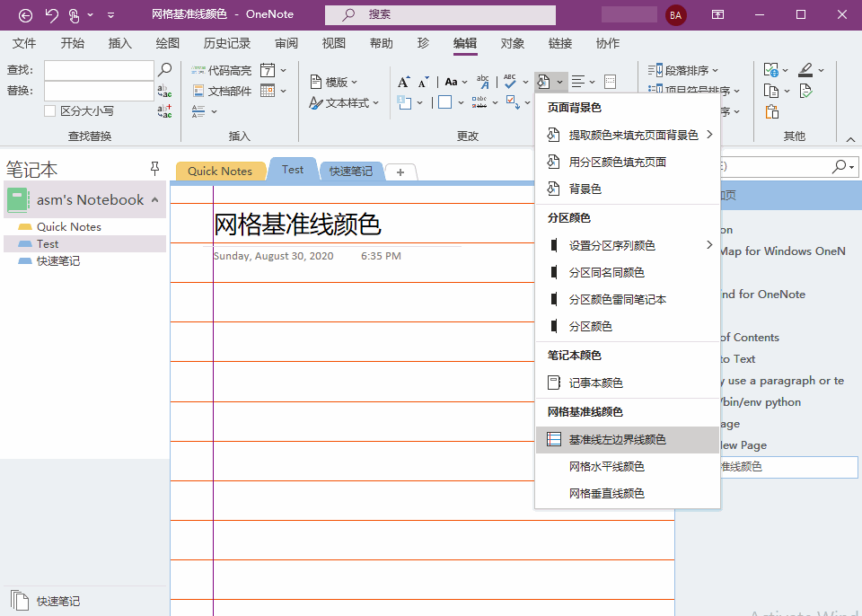Screen dimensions: 862x616
Task: Click the Aa change case icon
Action: coord(452,82)
